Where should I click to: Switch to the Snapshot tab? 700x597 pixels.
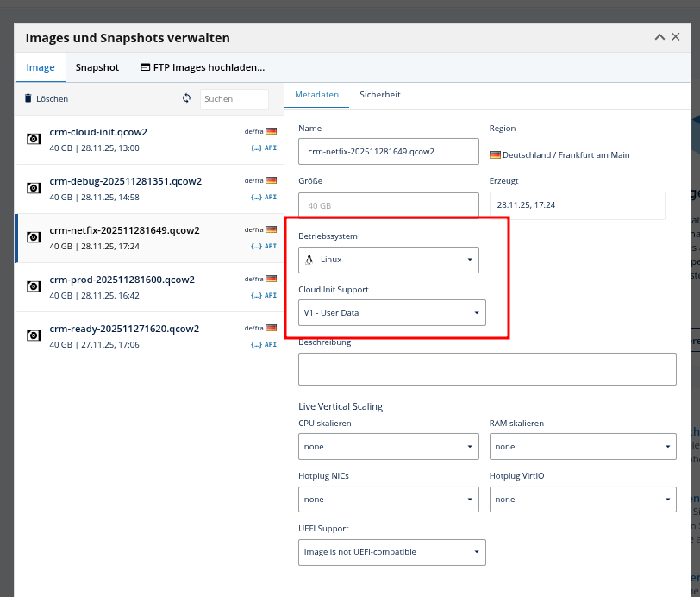click(97, 67)
